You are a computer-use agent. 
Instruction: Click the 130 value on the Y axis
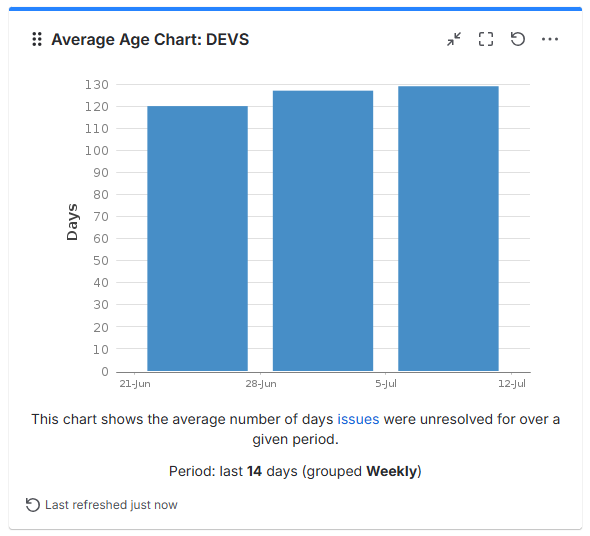97,85
